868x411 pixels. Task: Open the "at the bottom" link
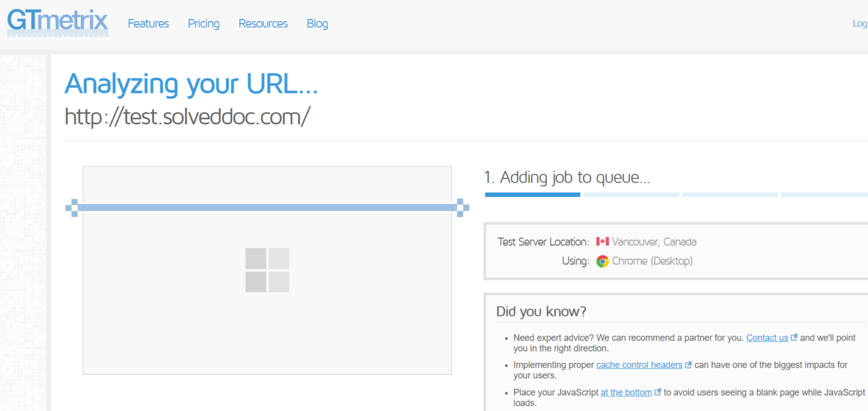(626, 392)
